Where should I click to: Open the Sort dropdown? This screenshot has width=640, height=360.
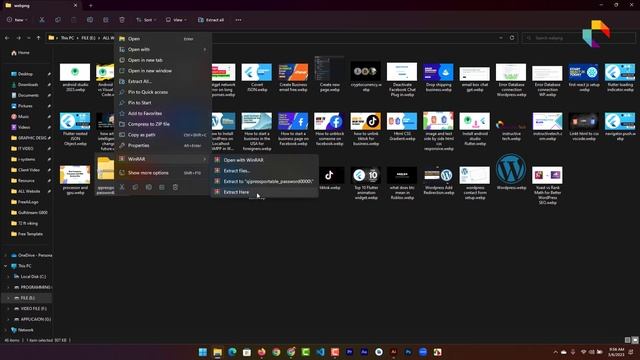(x=146, y=20)
